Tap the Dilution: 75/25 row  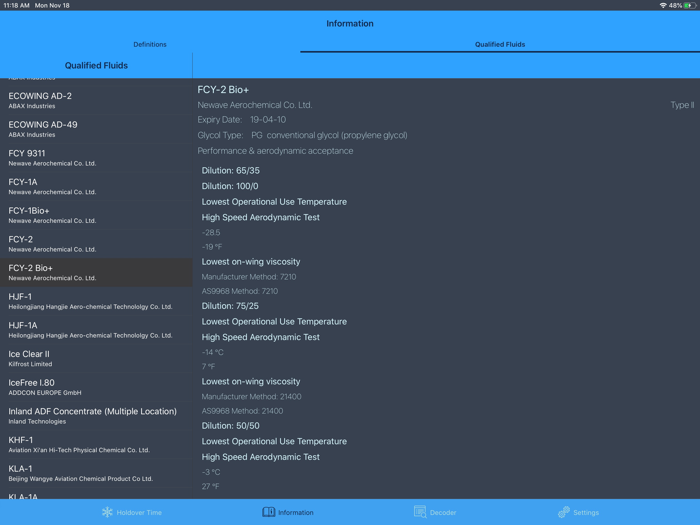(230, 306)
